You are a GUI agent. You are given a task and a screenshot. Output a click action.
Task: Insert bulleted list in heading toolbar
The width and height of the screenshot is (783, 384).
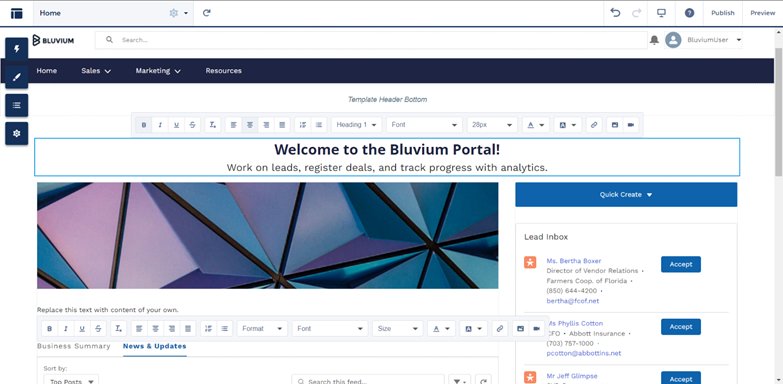[319, 125]
